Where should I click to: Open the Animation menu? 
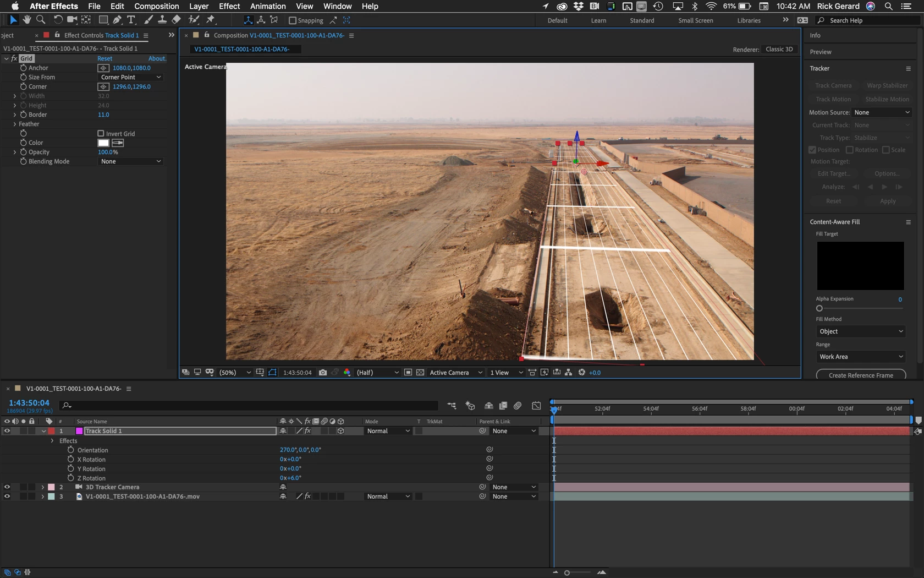pyautogui.click(x=268, y=6)
